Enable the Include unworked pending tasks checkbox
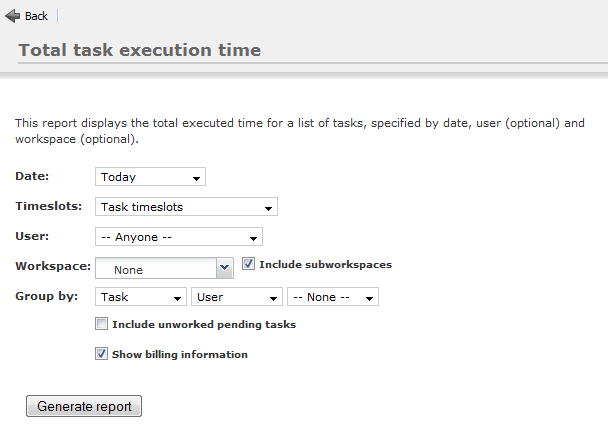Screen dimensions: 608x443 pos(102,324)
